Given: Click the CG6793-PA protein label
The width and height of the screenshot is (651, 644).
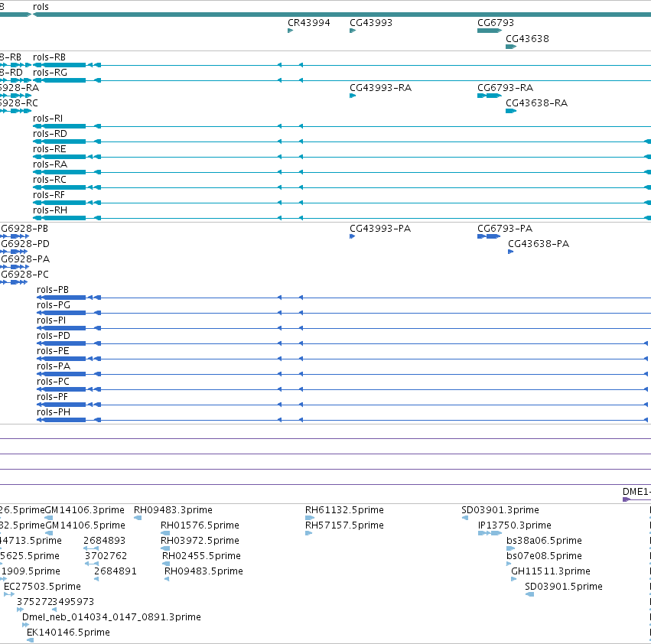Looking at the screenshot, I should pos(505,229).
